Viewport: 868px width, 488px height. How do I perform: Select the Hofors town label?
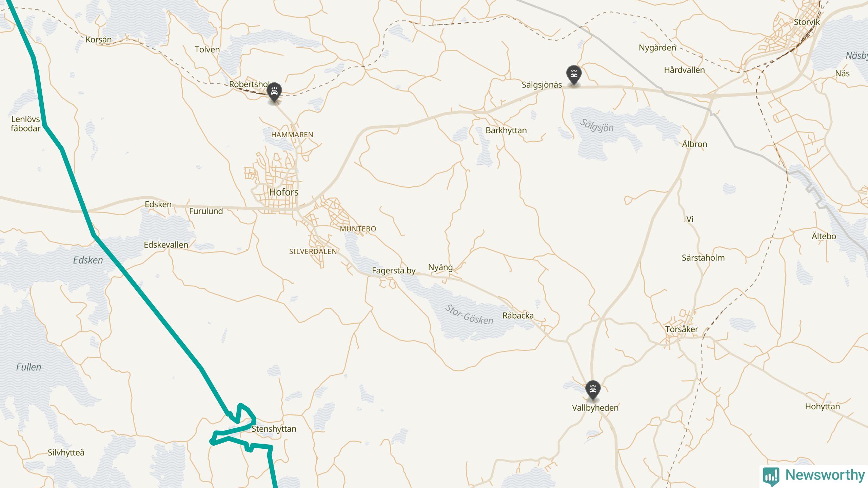tap(284, 192)
